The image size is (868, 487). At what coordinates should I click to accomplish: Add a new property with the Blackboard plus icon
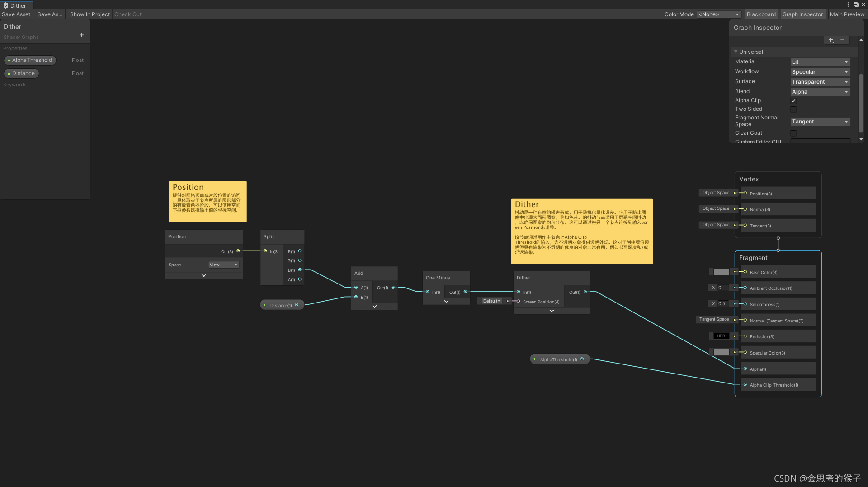(x=82, y=34)
